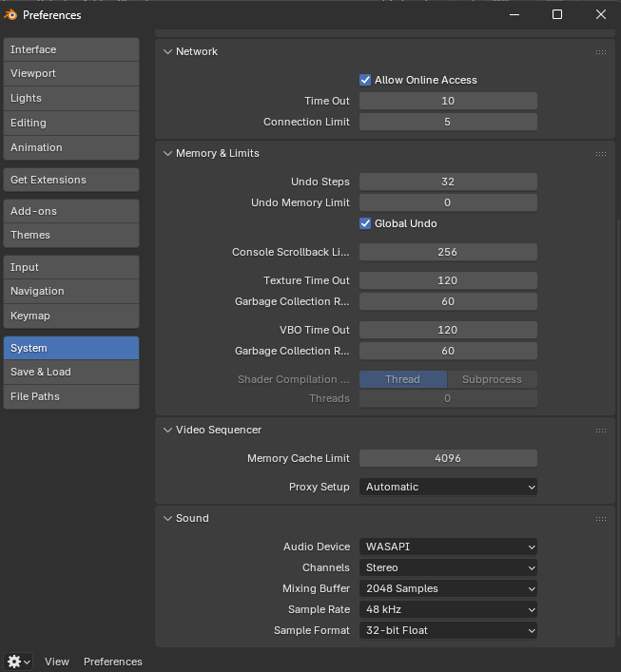The width and height of the screenshot is (621, 672).
Task: Maximize the Preferences window
Action: coord(556,14)
